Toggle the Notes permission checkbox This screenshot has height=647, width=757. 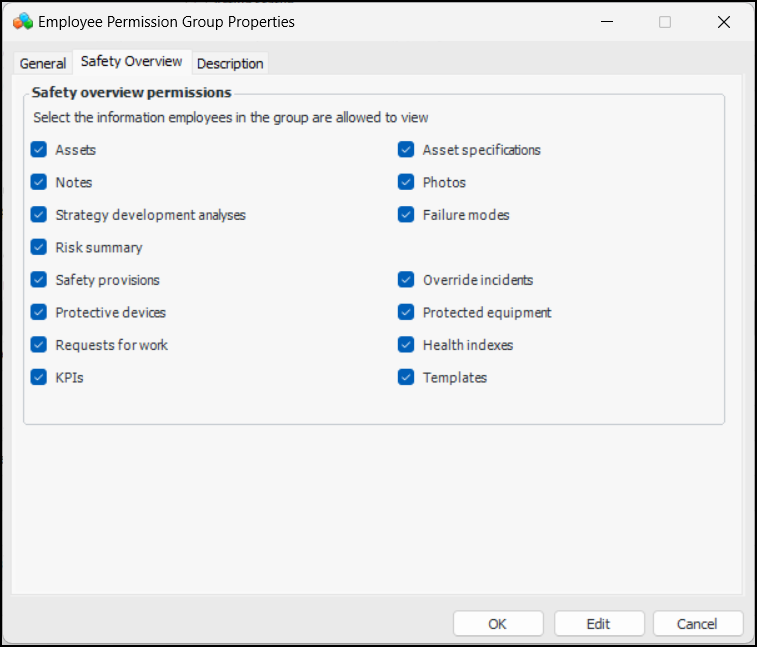pos(39,182)
